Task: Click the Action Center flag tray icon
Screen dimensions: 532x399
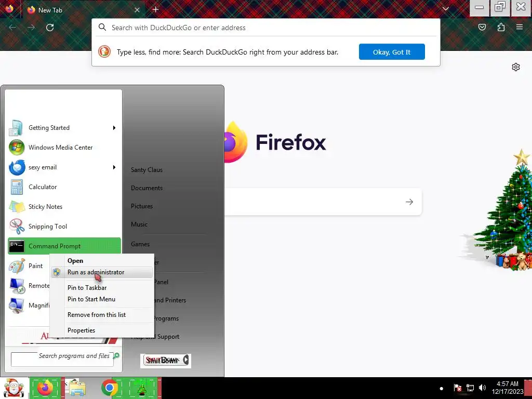Action: click(x=457, y=388)
